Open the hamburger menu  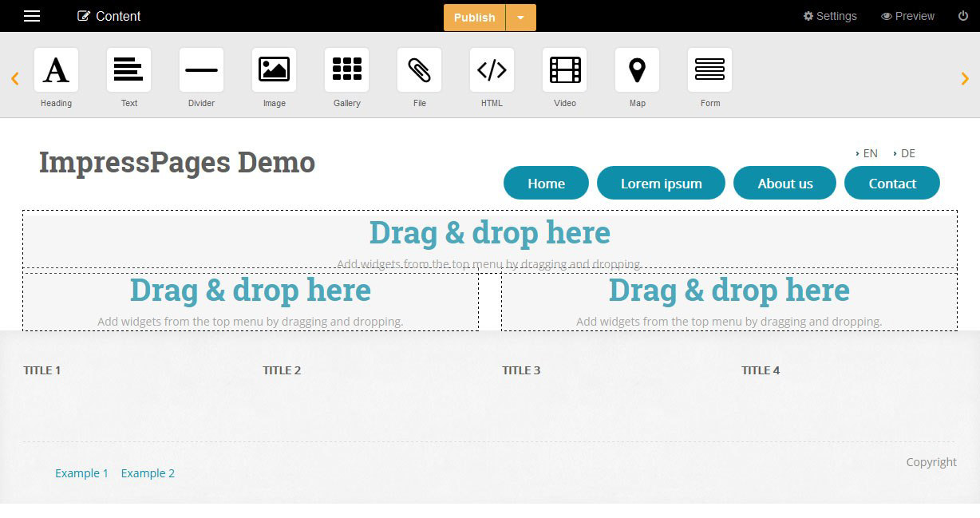32,16
